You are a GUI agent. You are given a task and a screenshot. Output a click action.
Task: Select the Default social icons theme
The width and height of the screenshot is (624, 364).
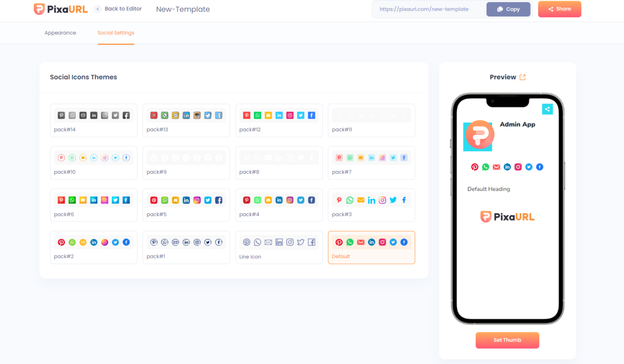click(371, 248)
